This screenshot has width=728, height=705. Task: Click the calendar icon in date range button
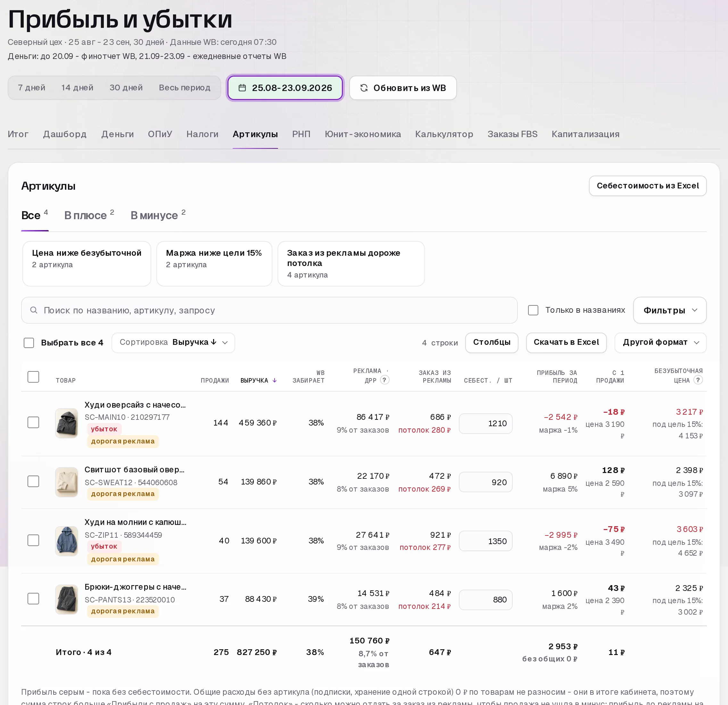point(242,88)
